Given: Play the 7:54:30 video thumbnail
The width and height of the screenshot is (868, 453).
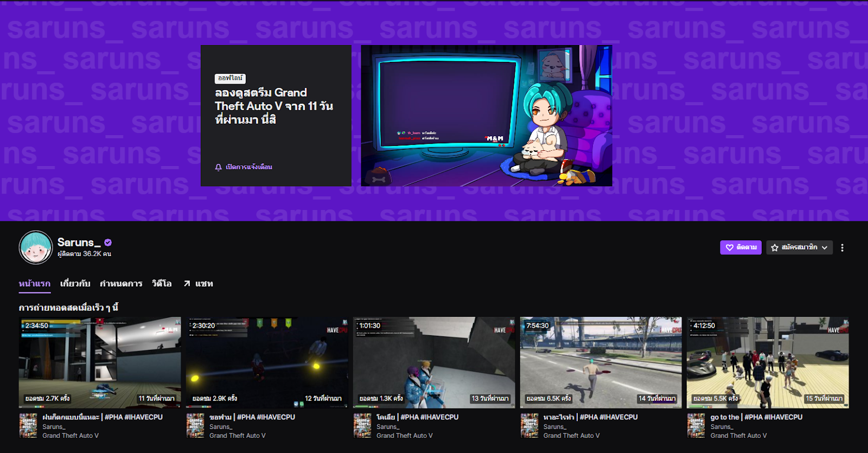Looking at the screenshot, I should (601, 362).
